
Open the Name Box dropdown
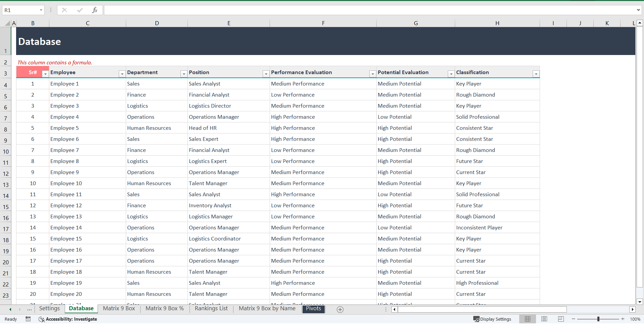[41, 10]
